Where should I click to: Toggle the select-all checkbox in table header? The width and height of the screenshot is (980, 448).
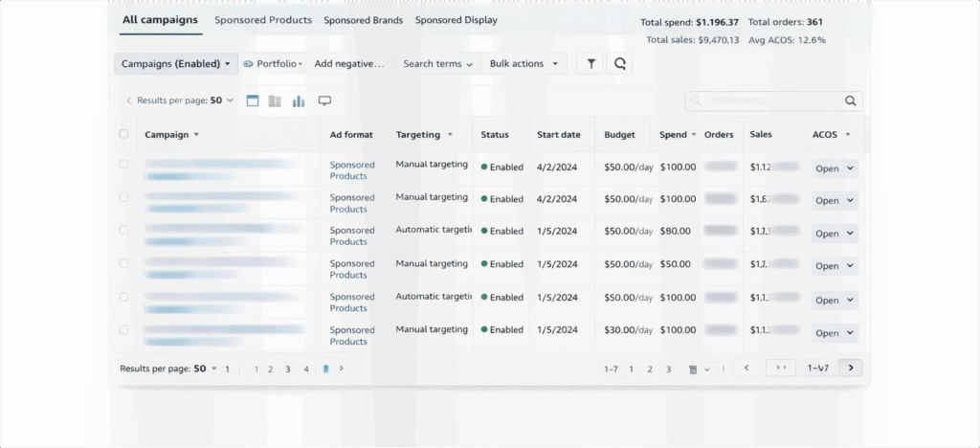pos(123,134)
